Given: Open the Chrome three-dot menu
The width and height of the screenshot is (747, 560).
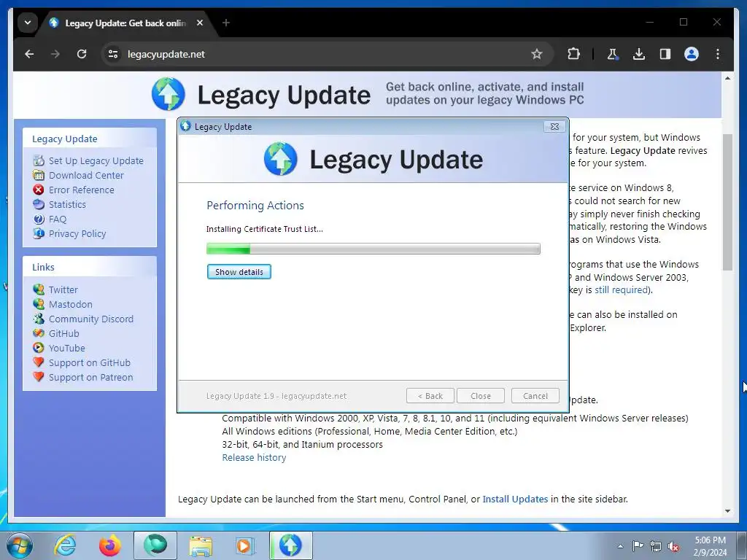Looking at the screenshot, I should point(718,54).
